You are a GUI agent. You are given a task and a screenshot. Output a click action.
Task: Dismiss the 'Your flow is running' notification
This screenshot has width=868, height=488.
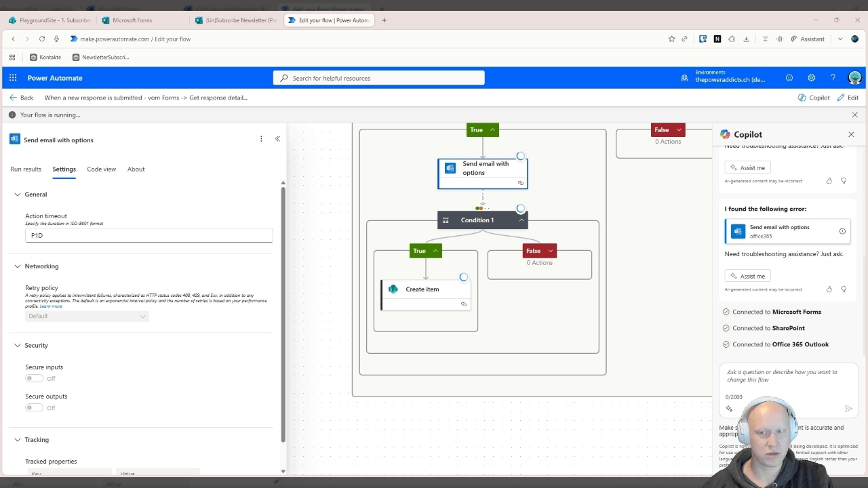click(x=854, y=115)
